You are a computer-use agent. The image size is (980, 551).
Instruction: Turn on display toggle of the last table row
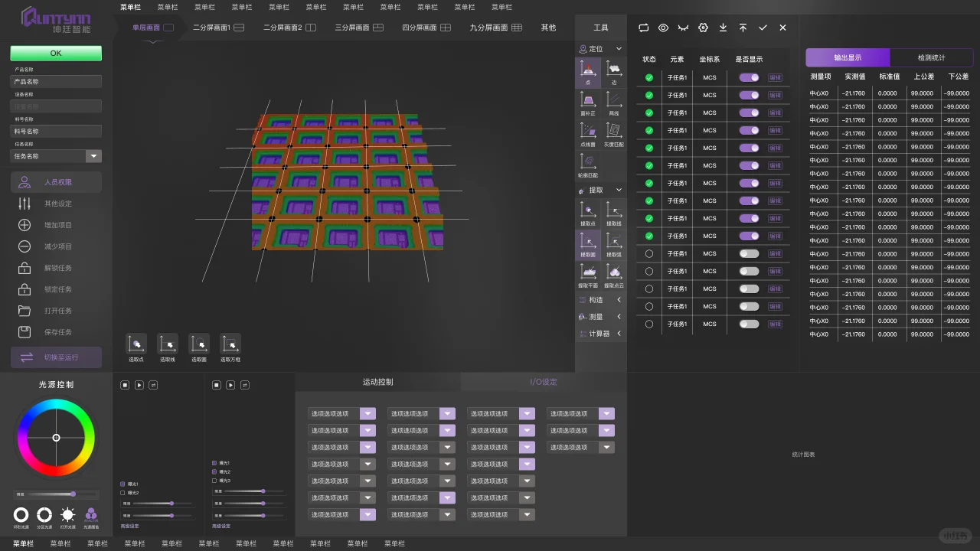click(x=749, y=324)
